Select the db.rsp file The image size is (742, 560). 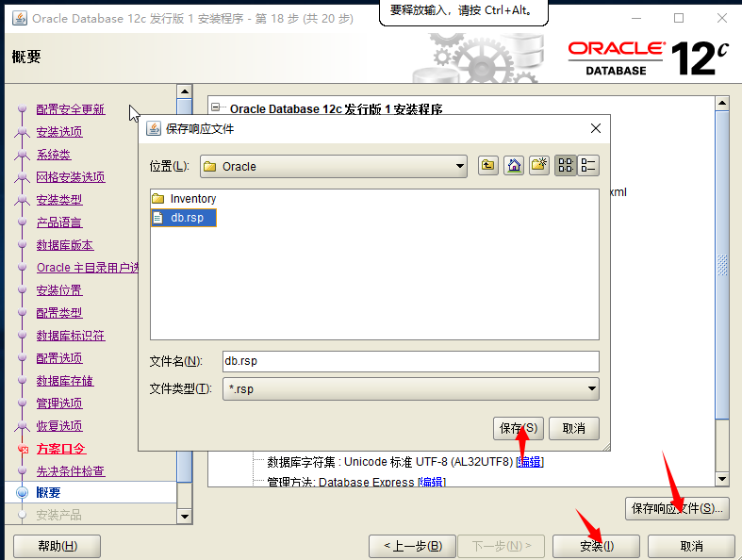[x=184, y=218]
